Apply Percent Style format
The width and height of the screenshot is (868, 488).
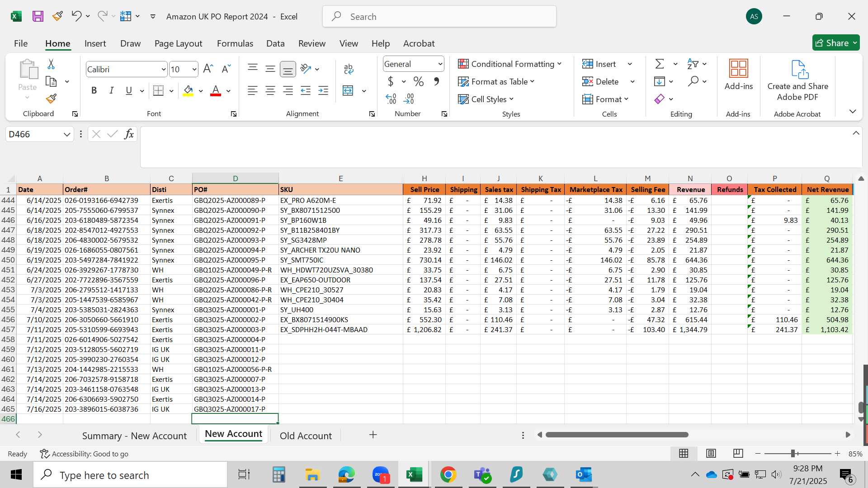coord(419,82)
